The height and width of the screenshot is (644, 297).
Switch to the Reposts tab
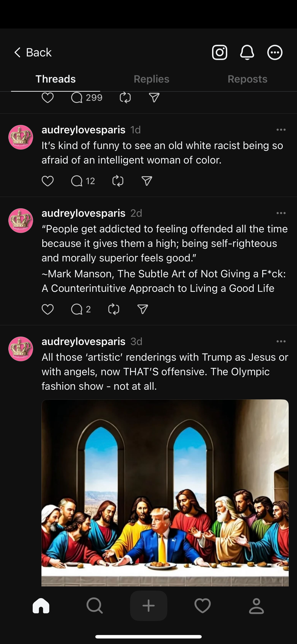click(247, 79)
